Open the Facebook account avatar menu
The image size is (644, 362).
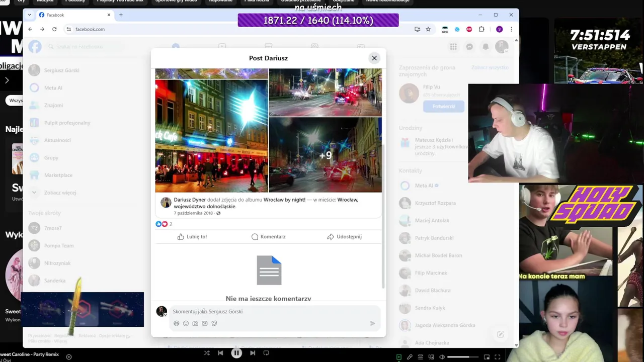click(502, 47)
